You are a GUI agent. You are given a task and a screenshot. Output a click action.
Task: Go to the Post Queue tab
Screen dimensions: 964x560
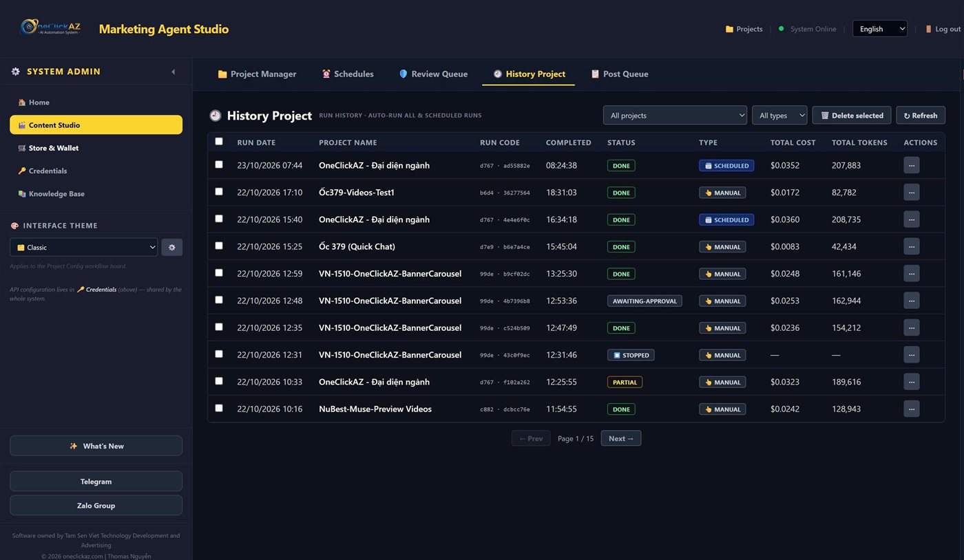point(620,74)
